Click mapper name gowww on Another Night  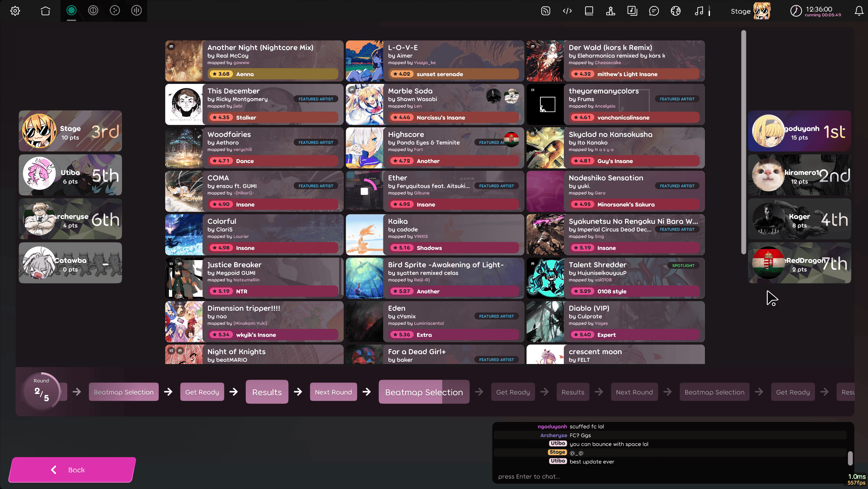[241, 63]
